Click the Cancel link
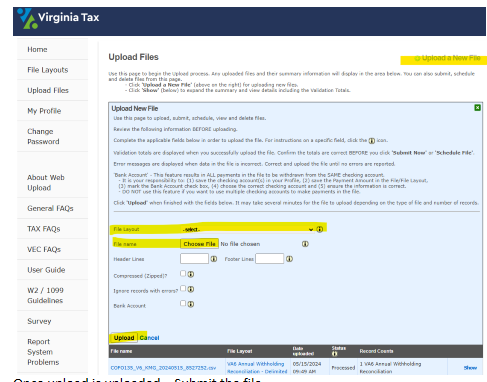This screenshot has width=487, height=382. click(x=149, y=338)
